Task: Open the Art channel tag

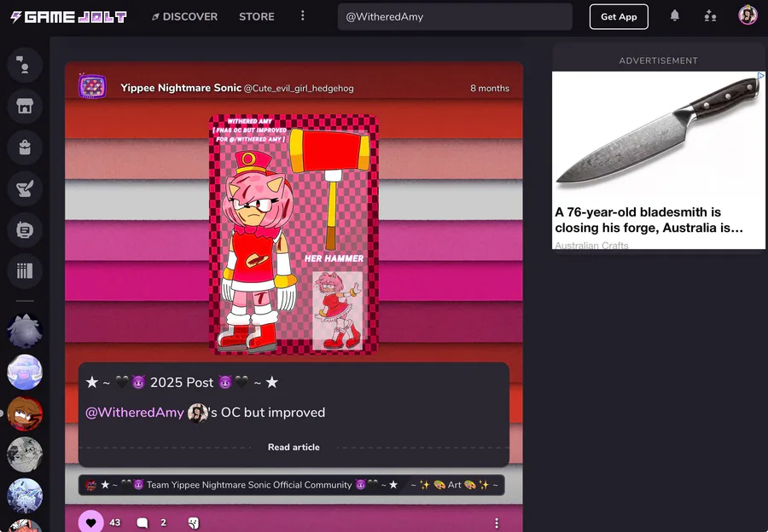Action: 454,485
